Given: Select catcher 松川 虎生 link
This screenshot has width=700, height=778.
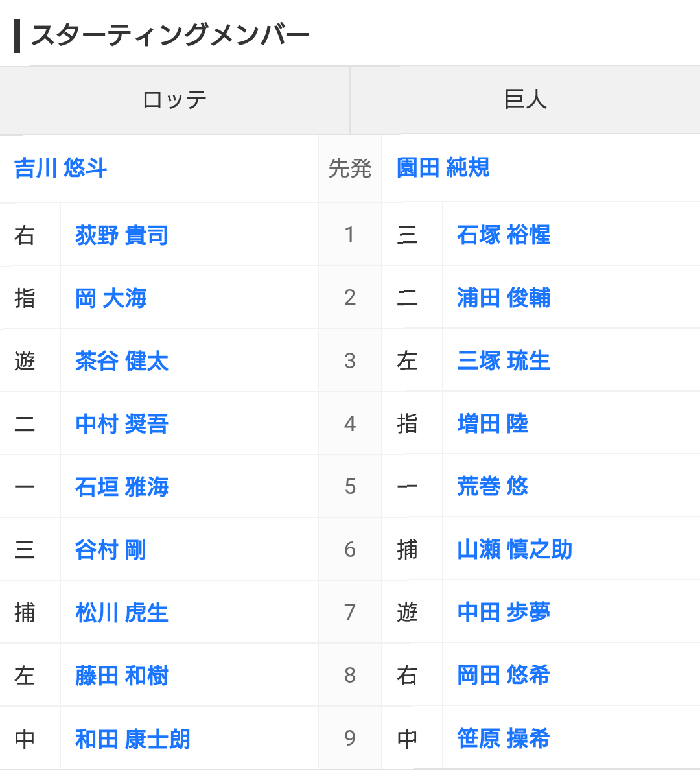Looking at the screenshot, I should pos(122,613).
